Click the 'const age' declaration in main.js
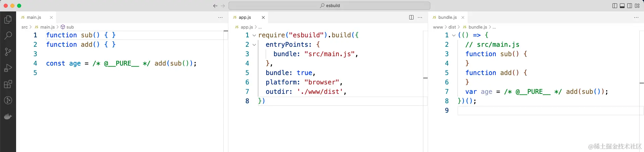The image size is (644, 152). click(x=121, y=63)
